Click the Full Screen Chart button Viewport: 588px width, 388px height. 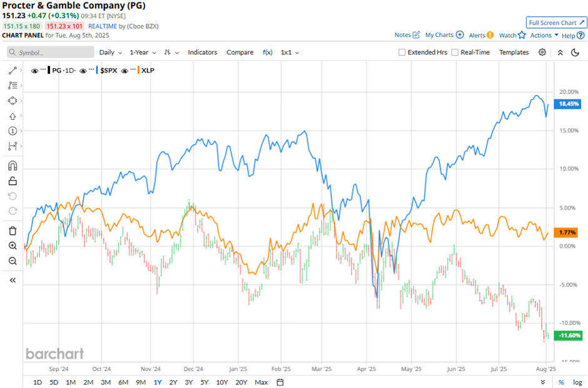pyautogui.click(x=556, y=23)
